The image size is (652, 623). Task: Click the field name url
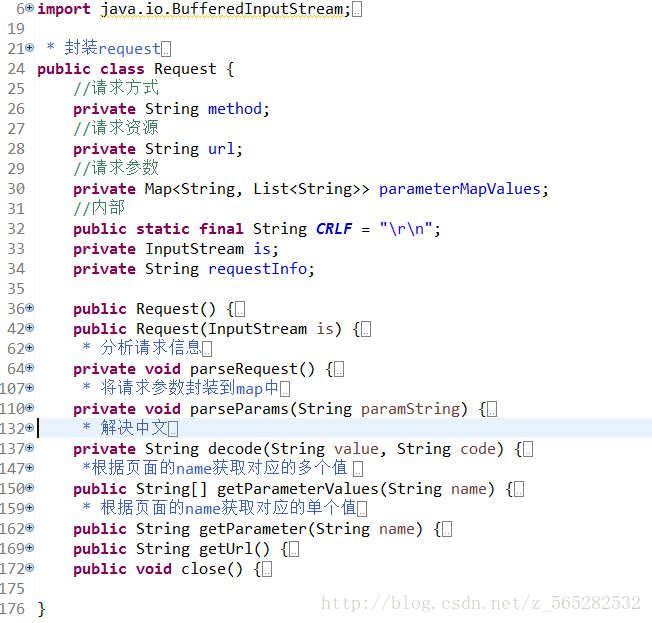pos(222,148)
